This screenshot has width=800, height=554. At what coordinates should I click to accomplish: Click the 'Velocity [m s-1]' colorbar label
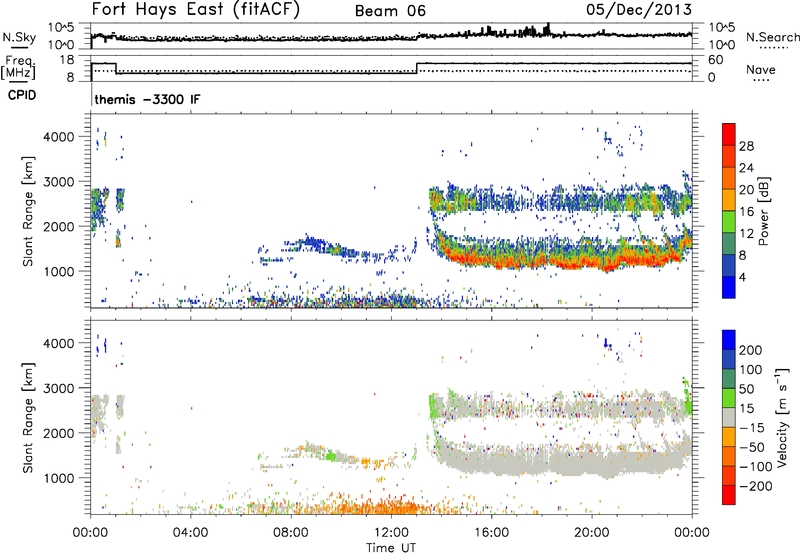click(x=782, y=417)
